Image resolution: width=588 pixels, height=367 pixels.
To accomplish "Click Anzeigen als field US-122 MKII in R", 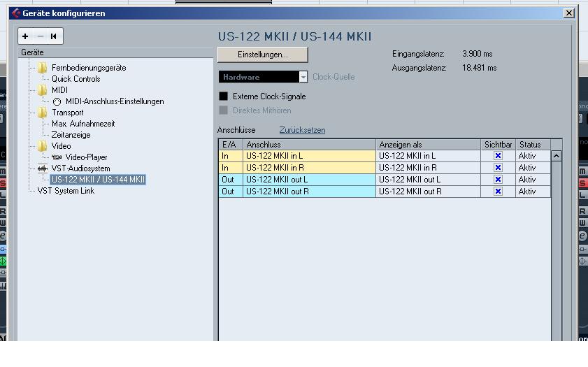I will (429, 168).
